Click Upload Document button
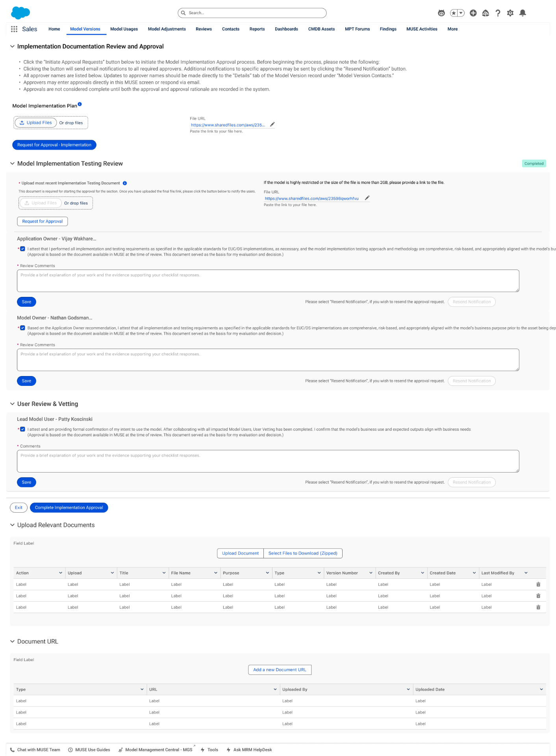 click(240, 553)
